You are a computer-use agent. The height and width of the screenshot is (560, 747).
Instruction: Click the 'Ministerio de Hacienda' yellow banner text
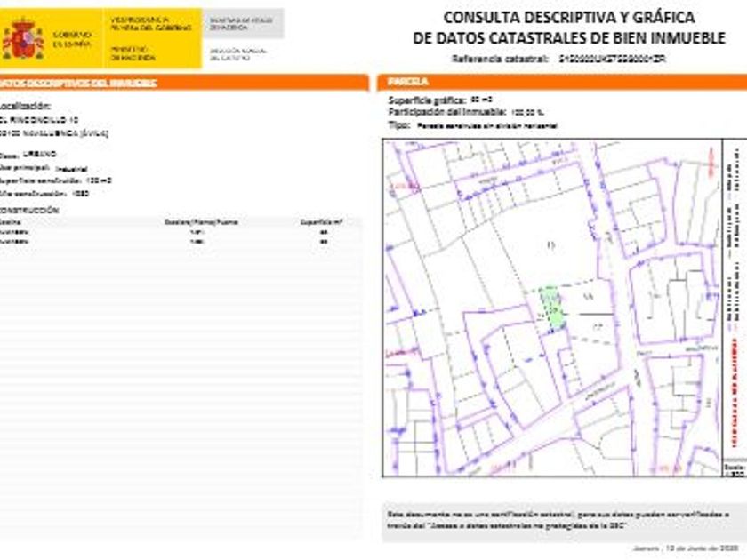coord(133,53)
